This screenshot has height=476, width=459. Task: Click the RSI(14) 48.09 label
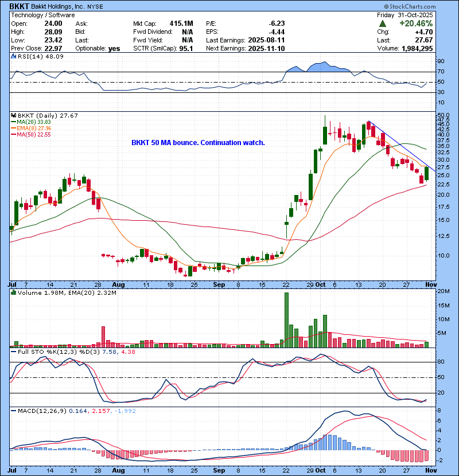pos(40,56)
